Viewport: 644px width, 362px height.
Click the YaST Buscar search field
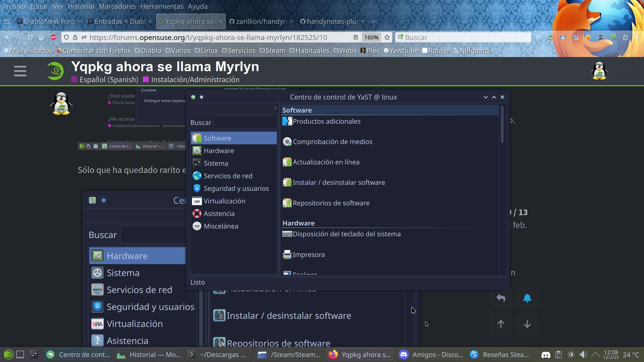tap(245, 123)
